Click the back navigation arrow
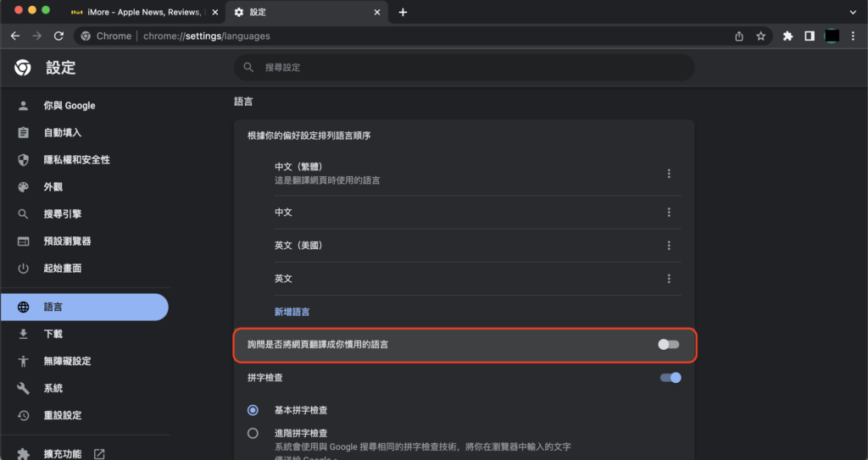The image size is (868, 460). pos(15,36)
